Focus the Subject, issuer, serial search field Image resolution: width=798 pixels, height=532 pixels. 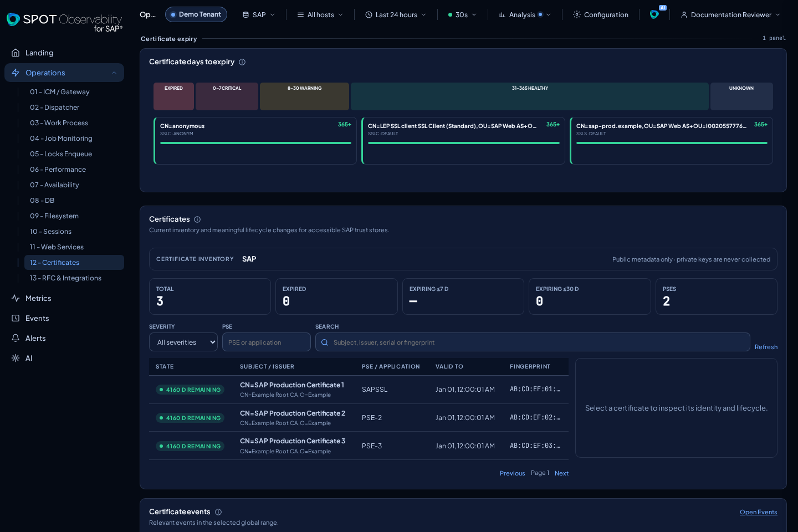(533, 342)
